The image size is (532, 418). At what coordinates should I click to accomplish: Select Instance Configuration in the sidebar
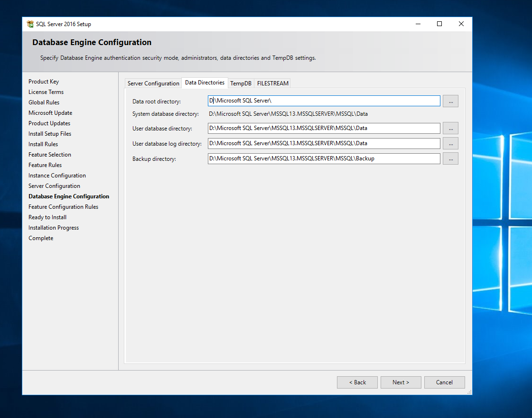(57, 175)
